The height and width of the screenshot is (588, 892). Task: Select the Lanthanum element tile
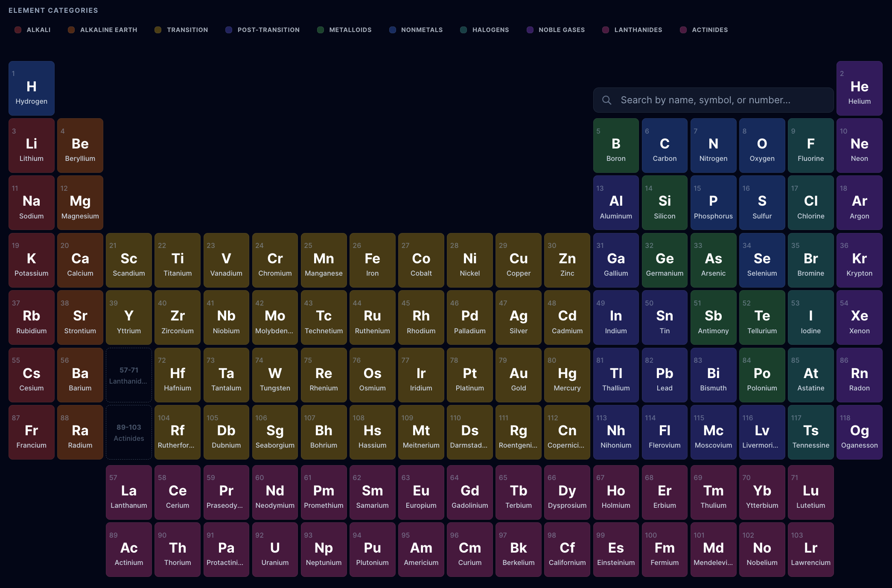[x=128, y=492]
